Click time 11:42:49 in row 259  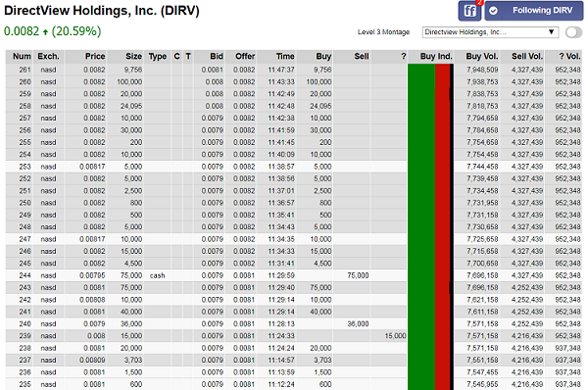coord(281,94)
